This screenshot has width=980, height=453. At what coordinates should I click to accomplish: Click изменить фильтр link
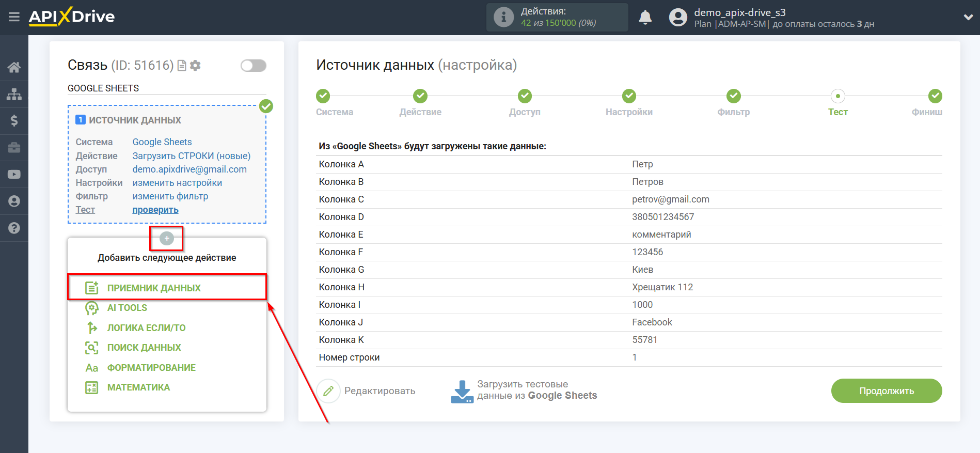coord(170,196)
